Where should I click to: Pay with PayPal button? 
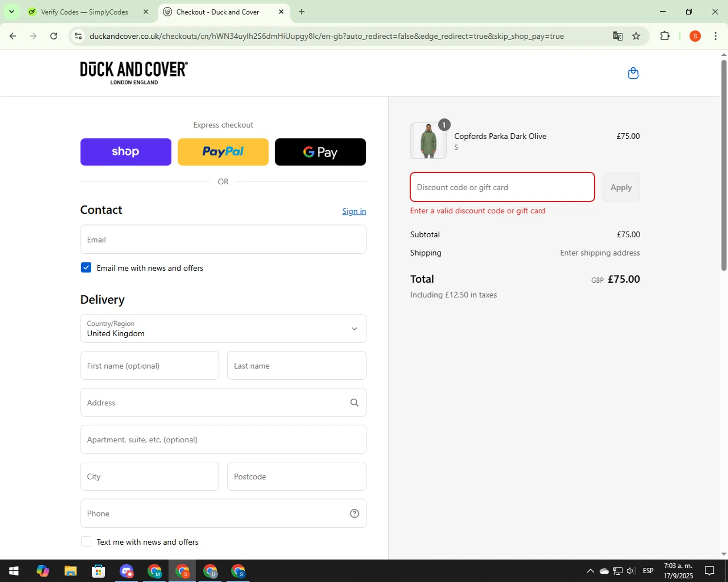tap(223, 152)
